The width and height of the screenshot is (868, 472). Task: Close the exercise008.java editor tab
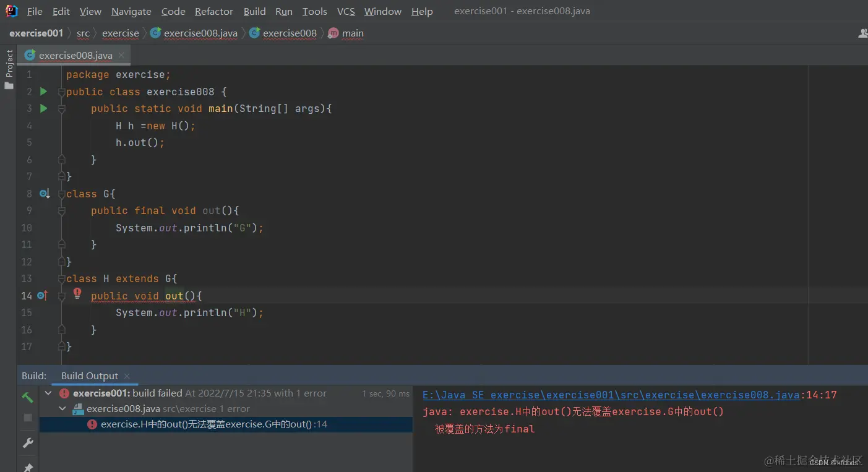click(121, 55)
